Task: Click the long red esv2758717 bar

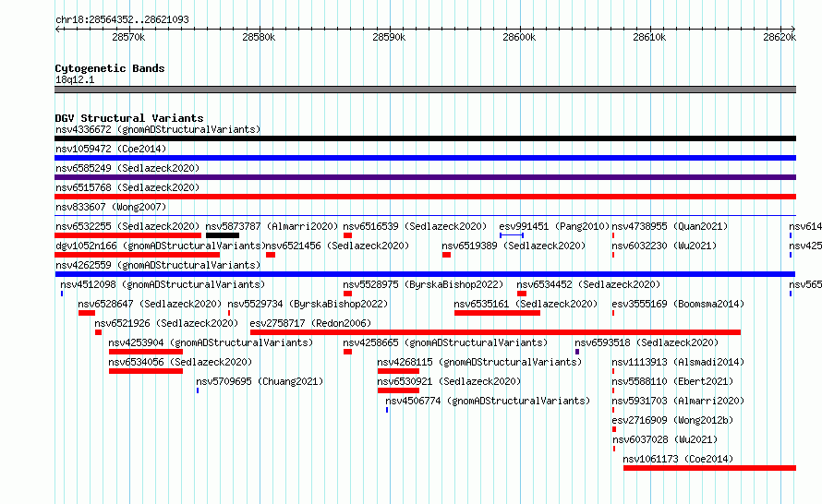Action: [495, 332]
